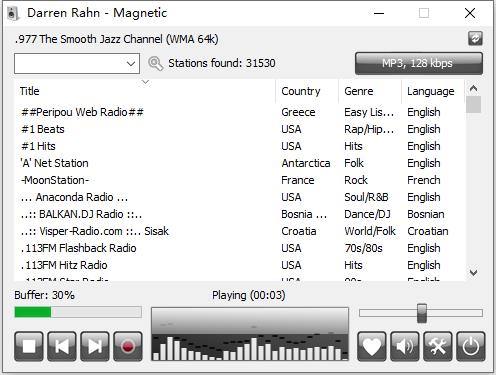Select the -MoonStation- row
The image size is (496, 375).
coord(239,180)
